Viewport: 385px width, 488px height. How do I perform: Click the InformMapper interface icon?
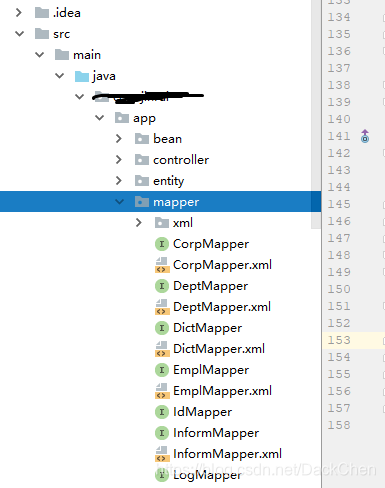(x=162, y=433)
